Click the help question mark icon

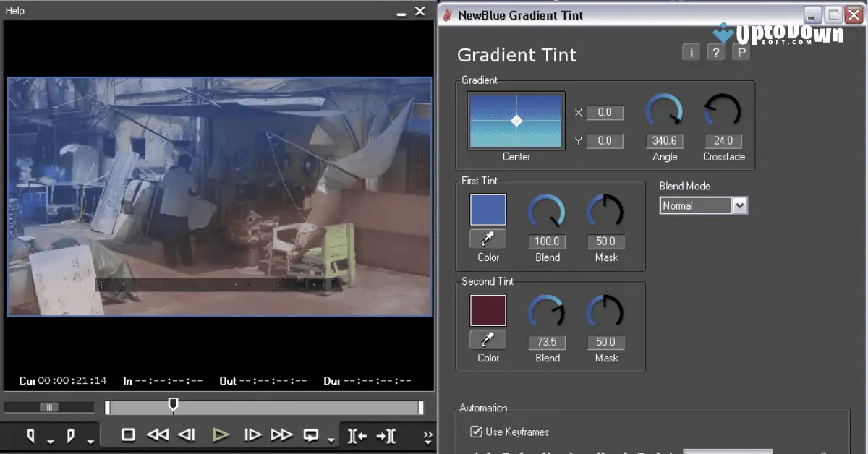tap(715, 51)
